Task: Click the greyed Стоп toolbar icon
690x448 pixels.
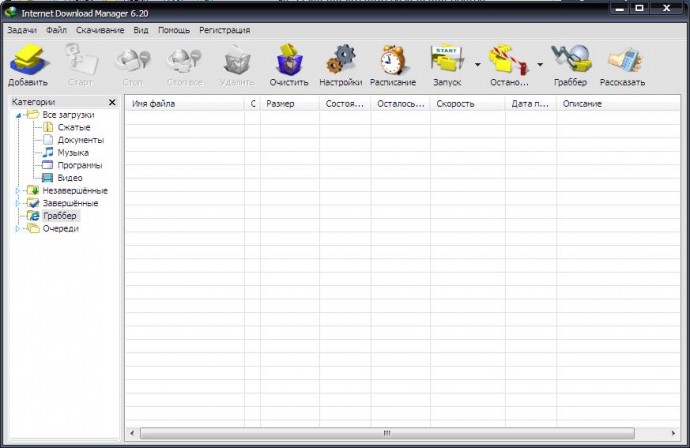Action: 132,60
